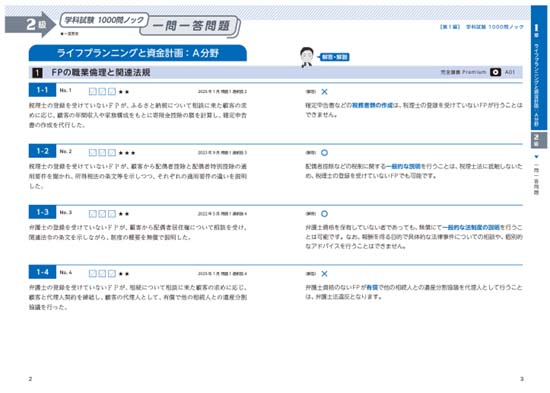550x393 pixels.
Task: Tick the second checkbox of question No. 4
Action: pos(102,273)
